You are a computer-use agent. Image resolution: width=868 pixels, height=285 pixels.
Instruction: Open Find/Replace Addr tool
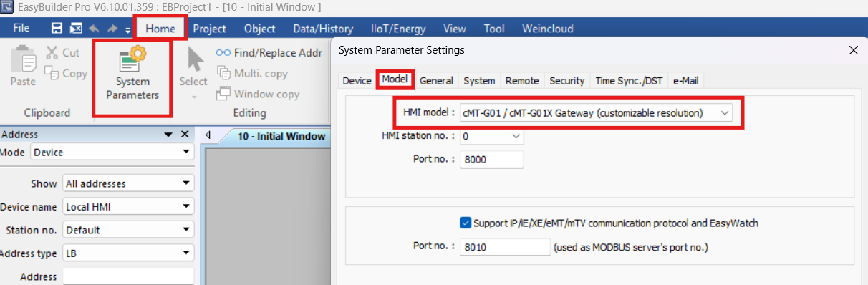[269, 53]
